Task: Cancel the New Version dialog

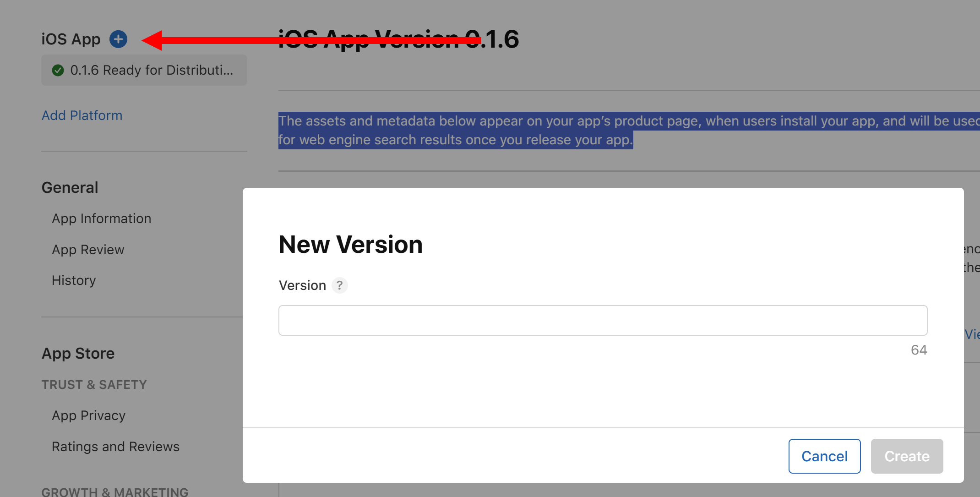Action: click(x=824, y=456)
